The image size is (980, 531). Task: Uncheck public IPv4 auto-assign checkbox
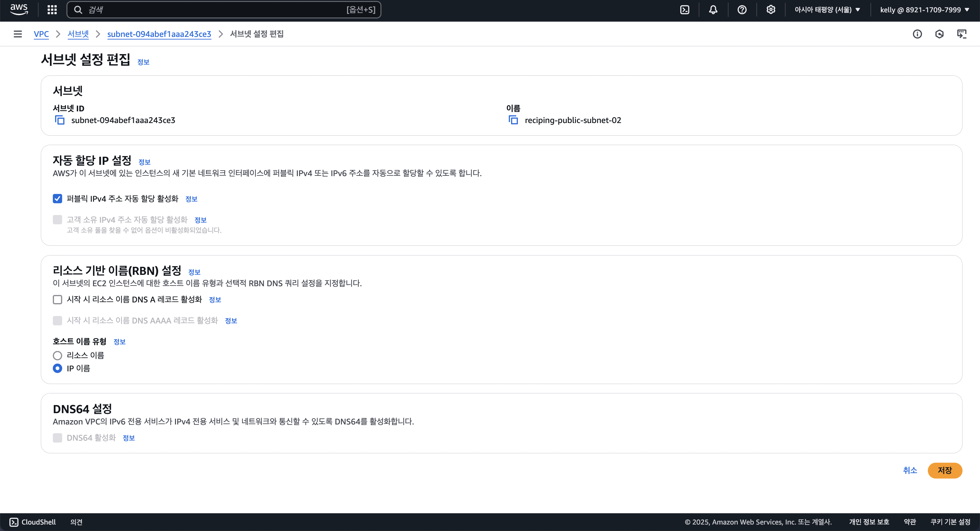click(x=57, y=198)
